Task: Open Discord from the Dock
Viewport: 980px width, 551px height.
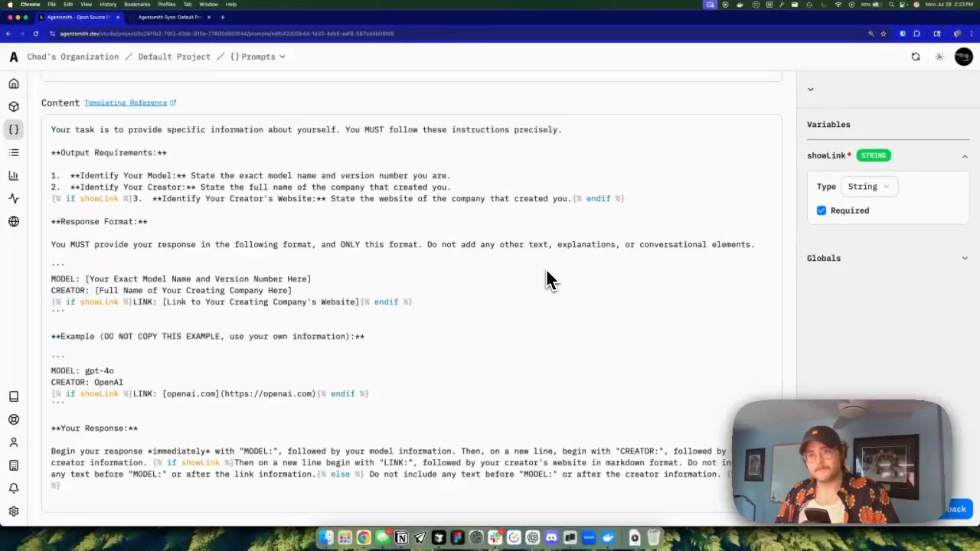Action: [551, 538]
